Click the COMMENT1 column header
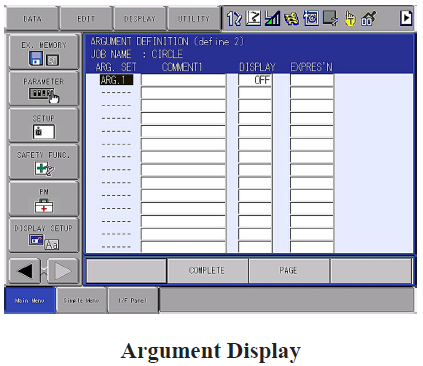The height and width of the screenshot is (366, 423). tap(182, 67)
